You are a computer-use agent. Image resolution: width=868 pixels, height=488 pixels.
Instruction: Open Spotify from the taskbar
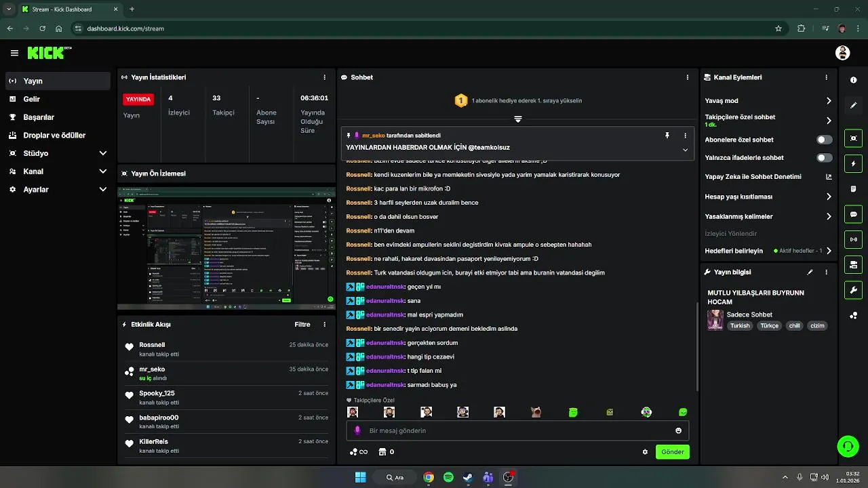[448, 477]
